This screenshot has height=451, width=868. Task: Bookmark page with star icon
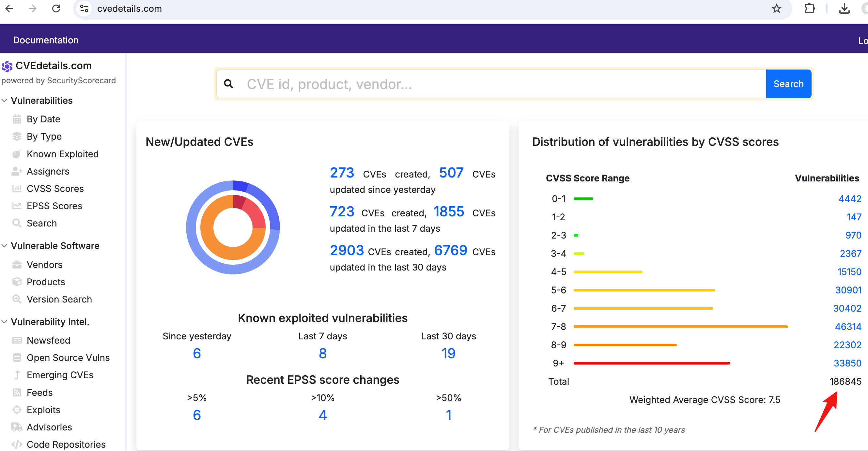[x=776, y=9]
